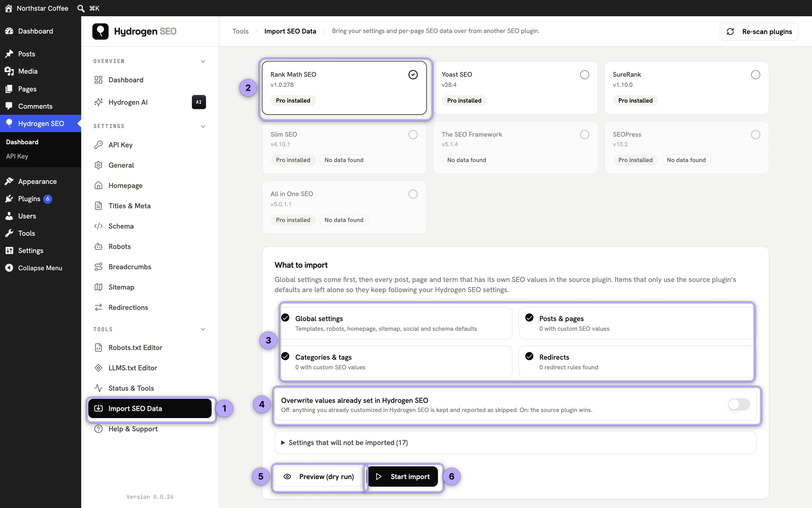812x508 pixels.
Task: Collapse the Tools section chevron
Action: [203, 329]
